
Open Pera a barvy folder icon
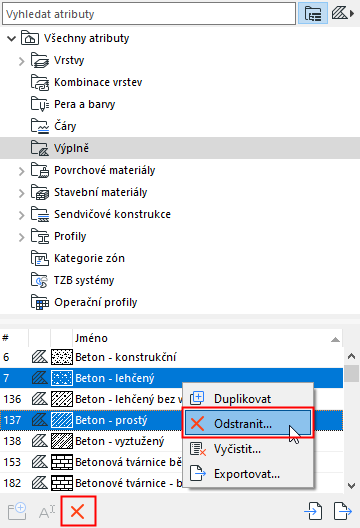click(40, 104)
